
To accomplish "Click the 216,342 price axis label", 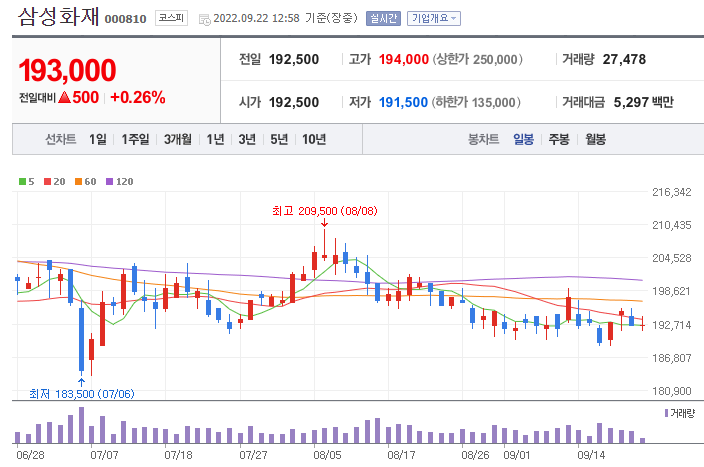I will [672, 192].
